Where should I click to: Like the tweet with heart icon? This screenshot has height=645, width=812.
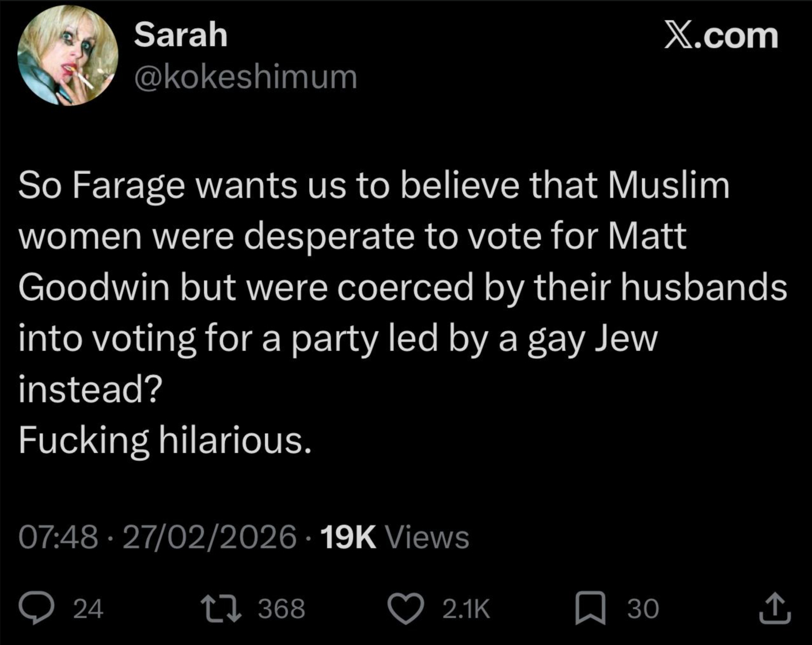point(406,609)
